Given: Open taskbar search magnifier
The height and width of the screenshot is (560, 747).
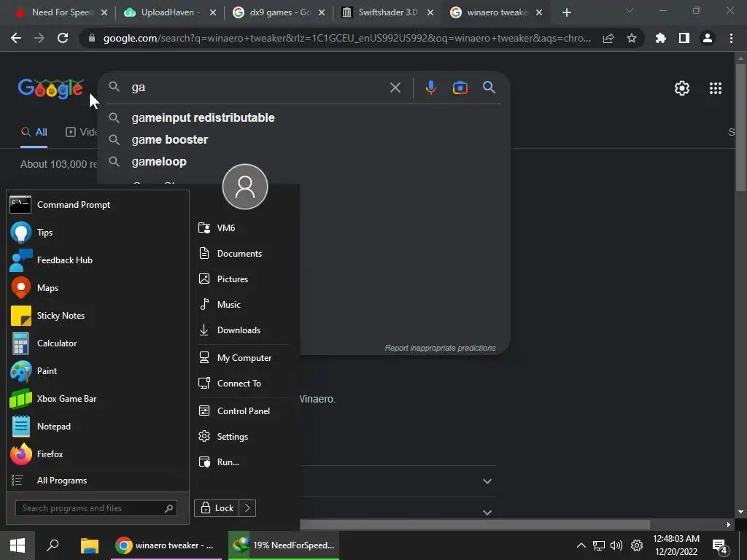Looking at the screenshot, I should [53, 545].
